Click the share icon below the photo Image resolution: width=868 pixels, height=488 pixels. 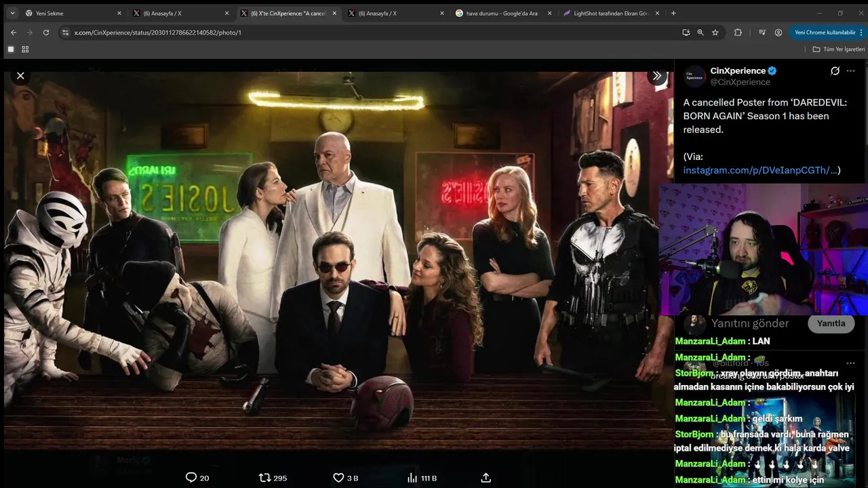486,478
